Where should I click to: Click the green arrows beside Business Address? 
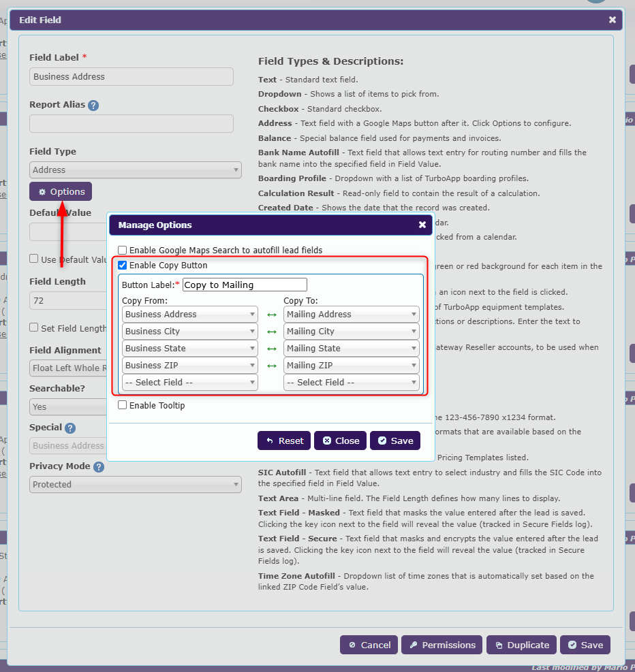tap(271, 315)
